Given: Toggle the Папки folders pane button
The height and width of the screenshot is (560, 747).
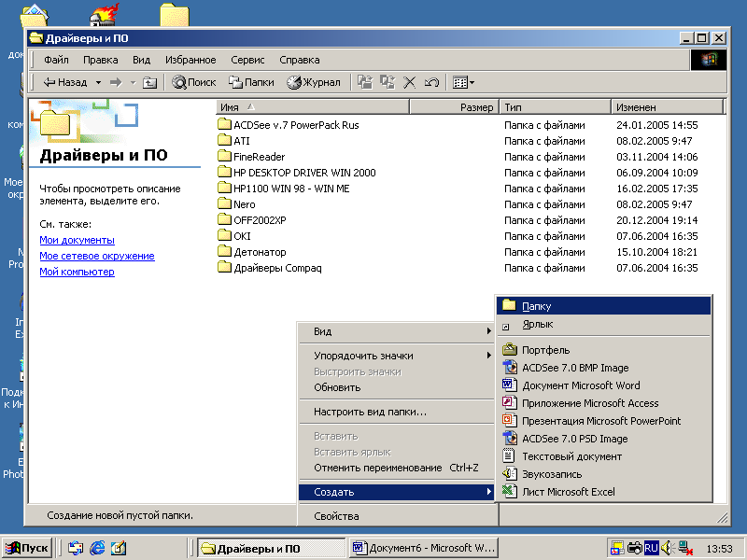Looking at the screenshot, I should (251, 82).
